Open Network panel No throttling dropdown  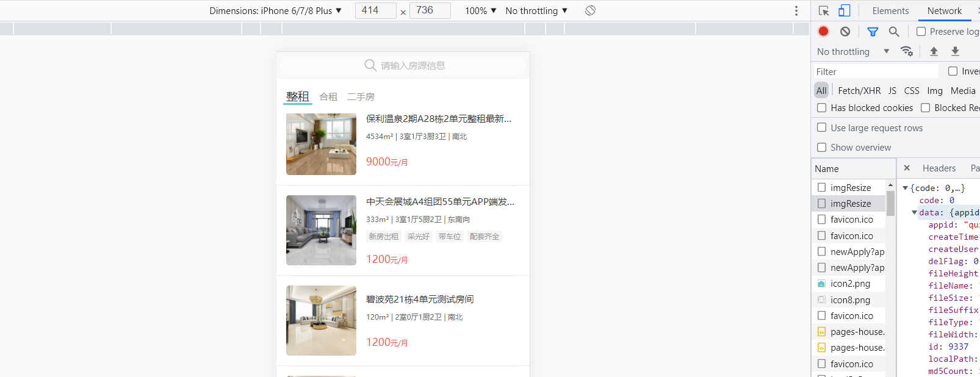click(853, 51)
